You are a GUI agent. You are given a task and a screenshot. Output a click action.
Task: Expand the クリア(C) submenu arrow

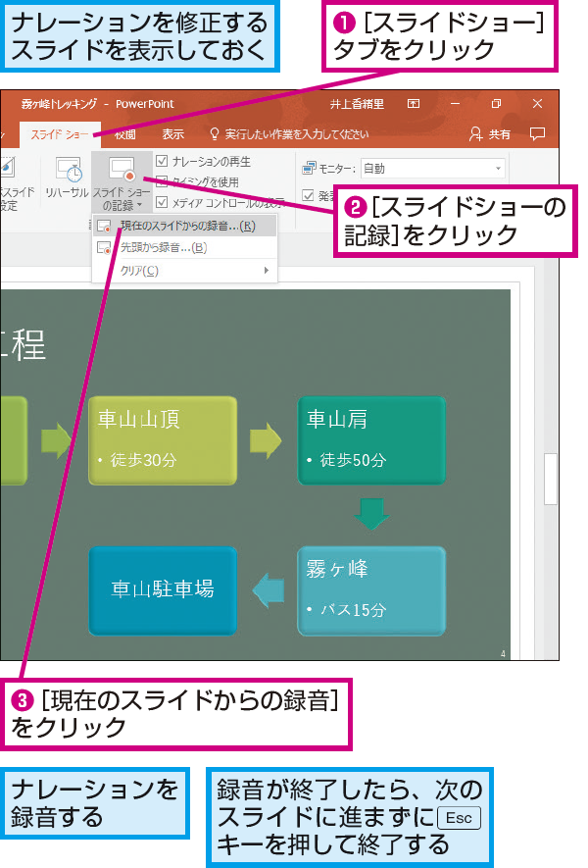[x=267, y=270]
